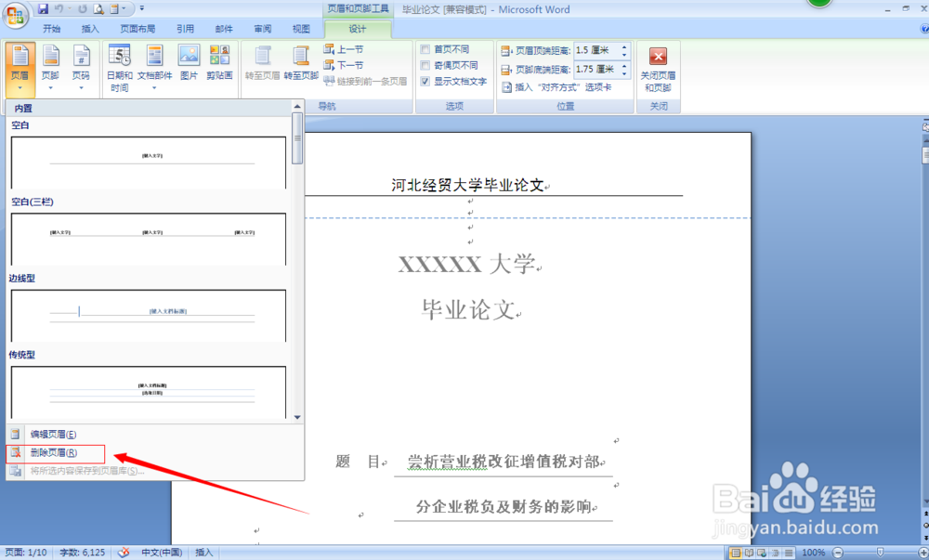Insert a Picture (图片) into the header
This screenshot has height=560, width=929.
[x=189, y=63]
